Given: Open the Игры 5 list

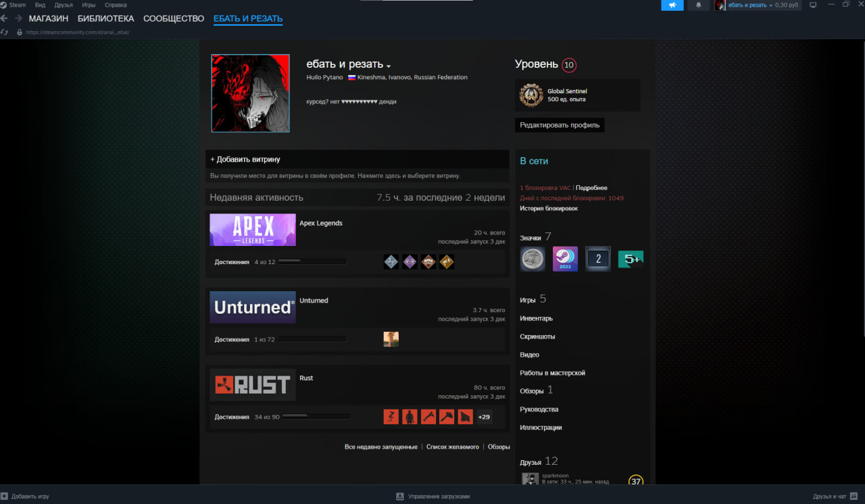Looking at the screenshot, I should tap(533, 299).
